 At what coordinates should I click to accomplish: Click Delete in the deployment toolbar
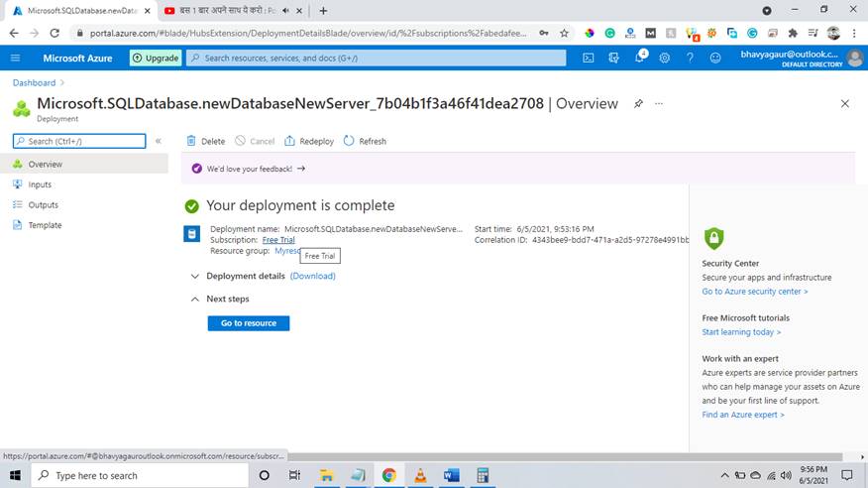206,141
